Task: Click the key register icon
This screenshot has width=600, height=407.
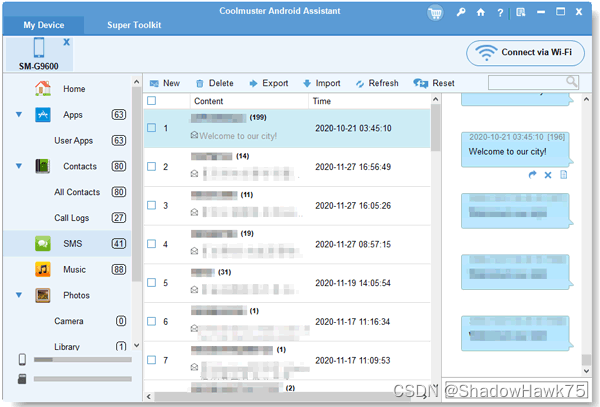Action: (461, 12)
